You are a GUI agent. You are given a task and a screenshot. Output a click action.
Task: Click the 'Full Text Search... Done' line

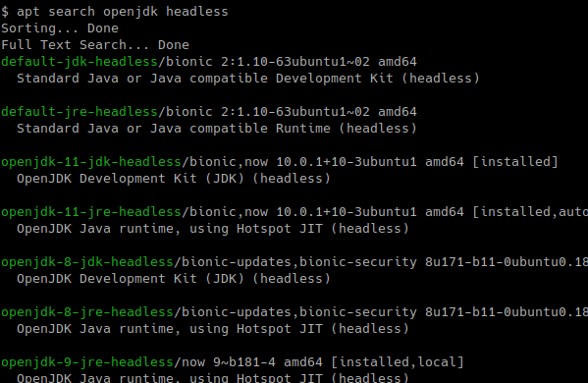[95, 45]
